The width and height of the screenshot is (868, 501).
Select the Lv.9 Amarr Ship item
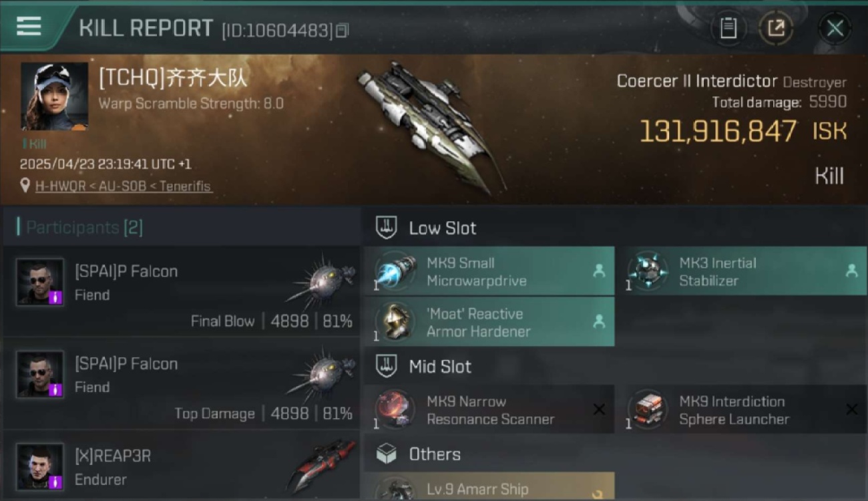click(x=489, y=486)
